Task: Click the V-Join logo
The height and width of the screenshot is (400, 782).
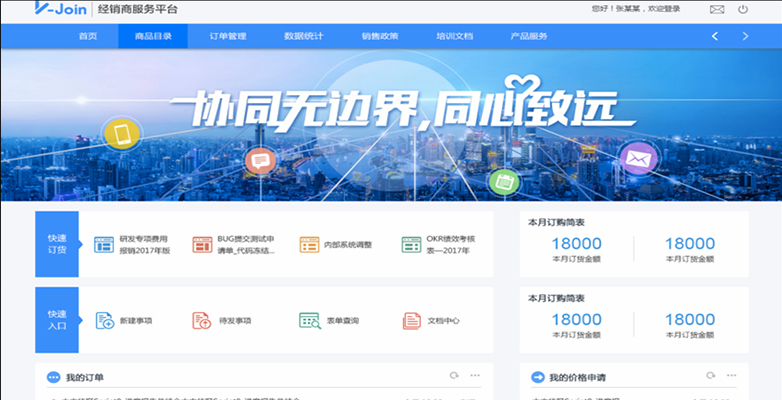Action: pyautogui.click(x=40, y=9)
